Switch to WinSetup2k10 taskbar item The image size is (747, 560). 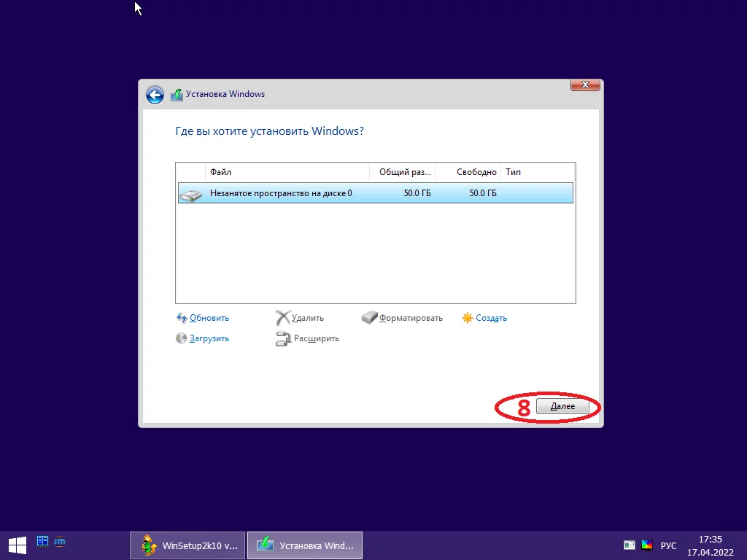click(187, 545)
